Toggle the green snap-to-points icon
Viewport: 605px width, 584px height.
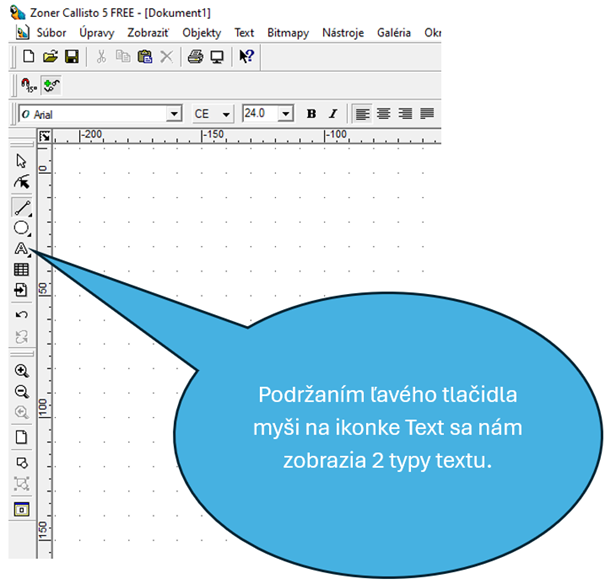[51, 85]
